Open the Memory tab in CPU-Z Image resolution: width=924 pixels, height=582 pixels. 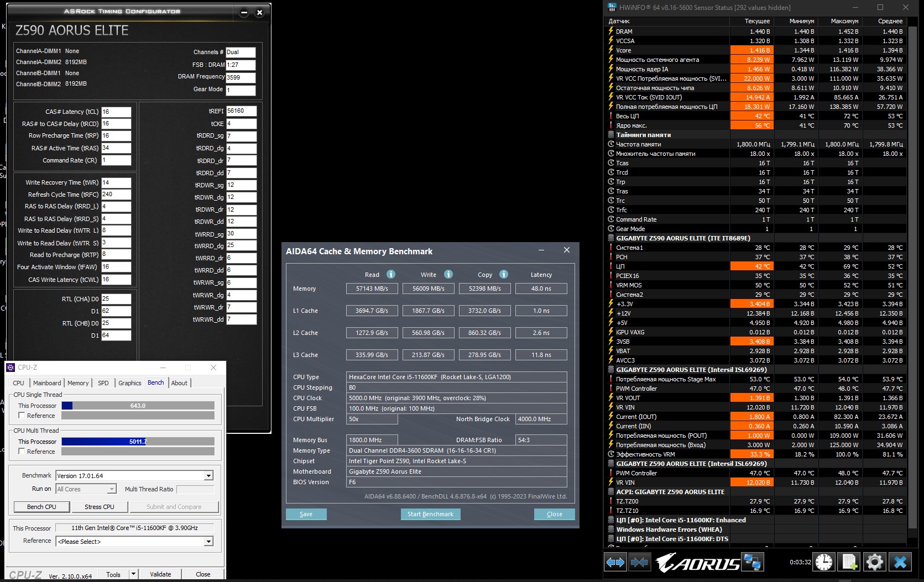point(78,383)
